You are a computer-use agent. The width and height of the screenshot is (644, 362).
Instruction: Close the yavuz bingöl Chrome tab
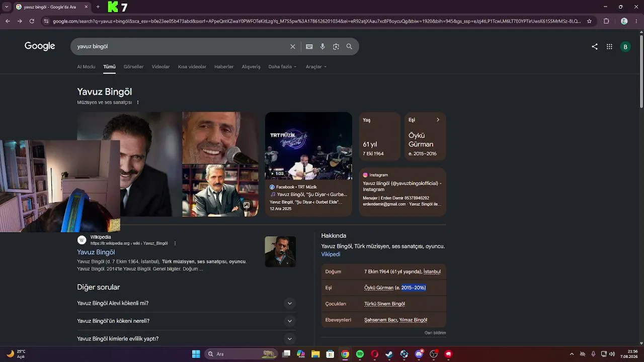[86, 7]
